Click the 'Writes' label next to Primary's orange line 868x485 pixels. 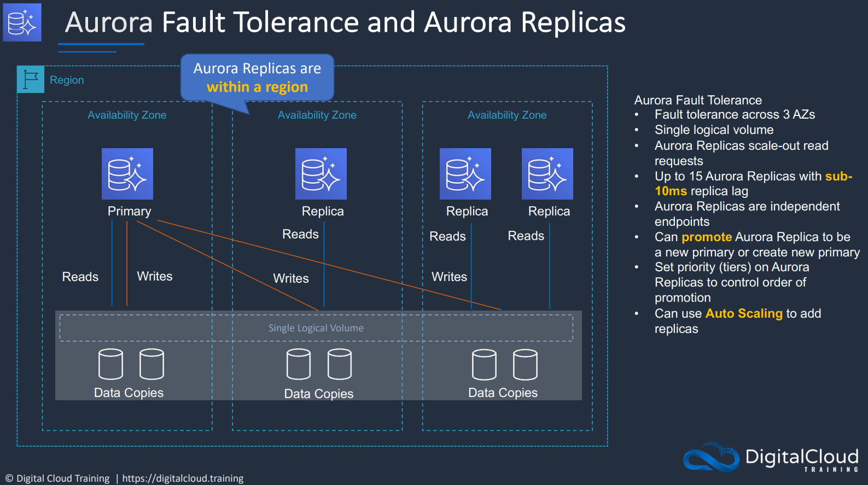point(155,276)
